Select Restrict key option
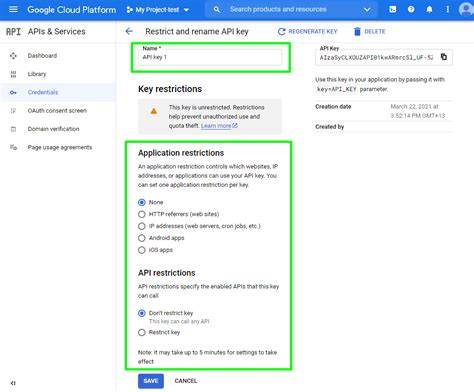The width and height of the screenshot is (474, 392). [142, 332]
